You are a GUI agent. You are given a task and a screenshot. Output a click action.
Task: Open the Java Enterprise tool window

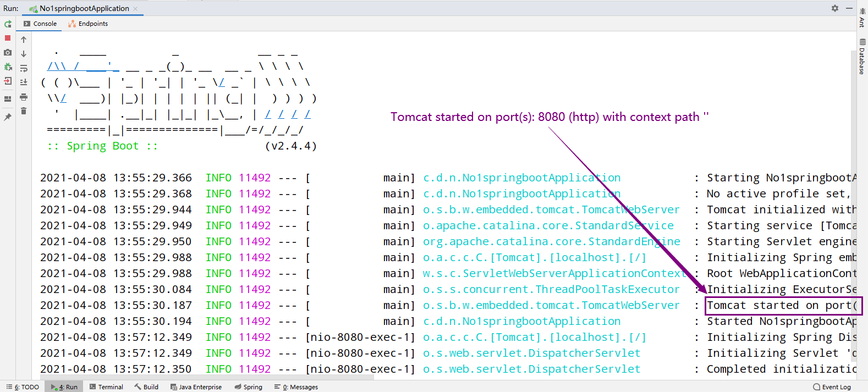[196, 387]
